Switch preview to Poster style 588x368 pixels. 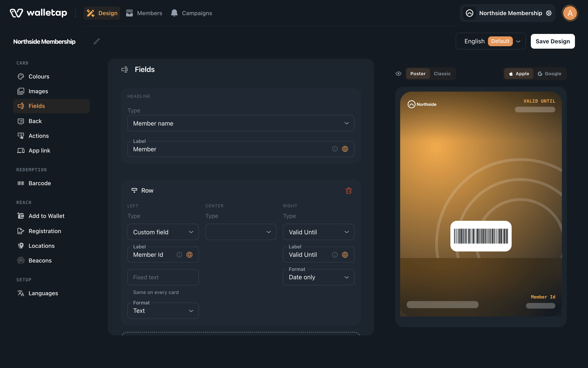click(x=418, y=74)
